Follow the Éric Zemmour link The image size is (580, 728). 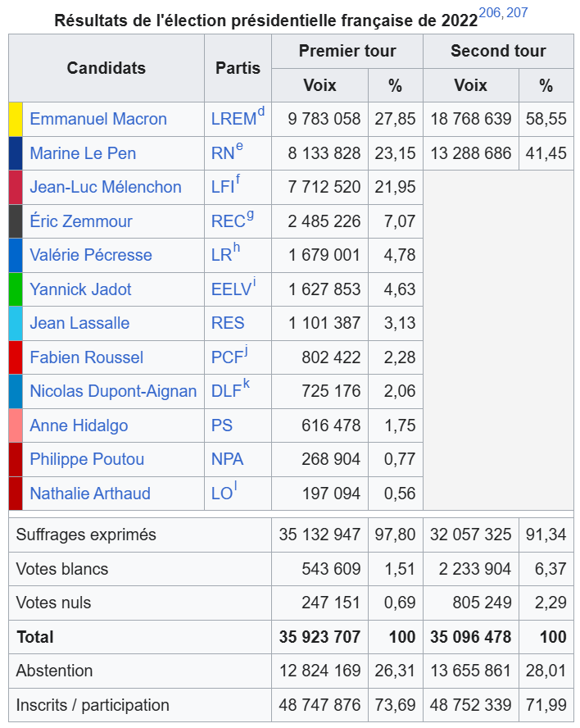pos(81,221)
